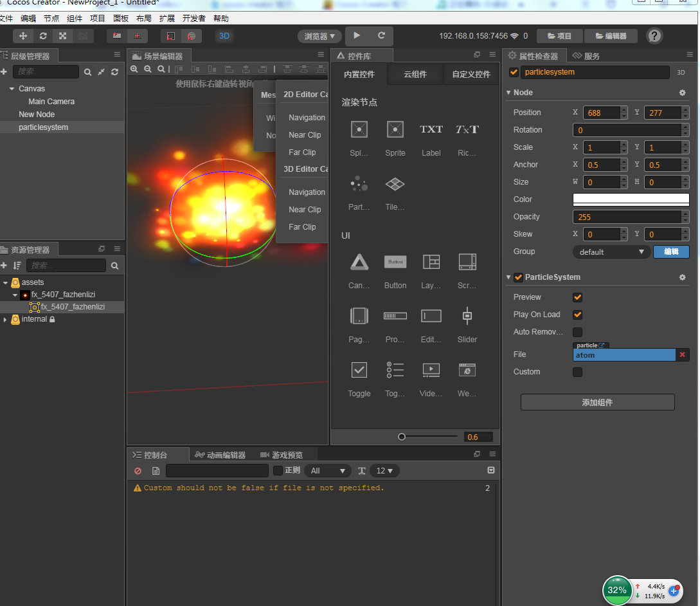Pick the Button UI widget icon

click(x=395, y=262)
